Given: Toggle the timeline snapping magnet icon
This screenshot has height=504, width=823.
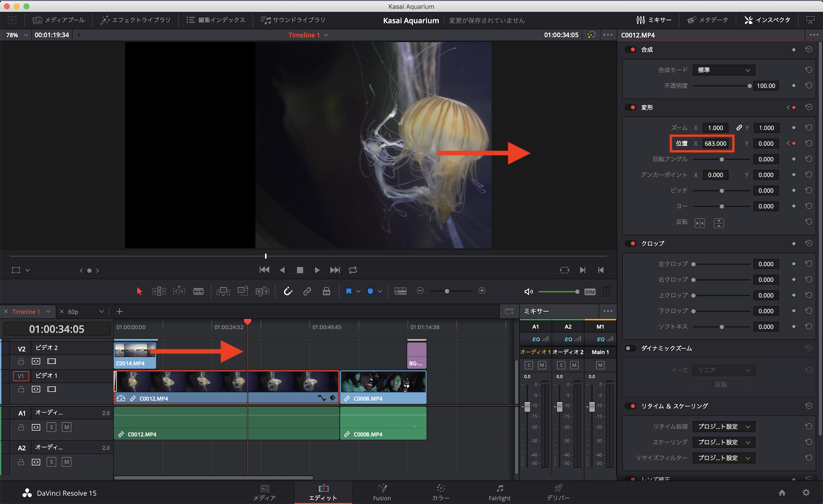Looking at the screenshot, I should point(288,291).
